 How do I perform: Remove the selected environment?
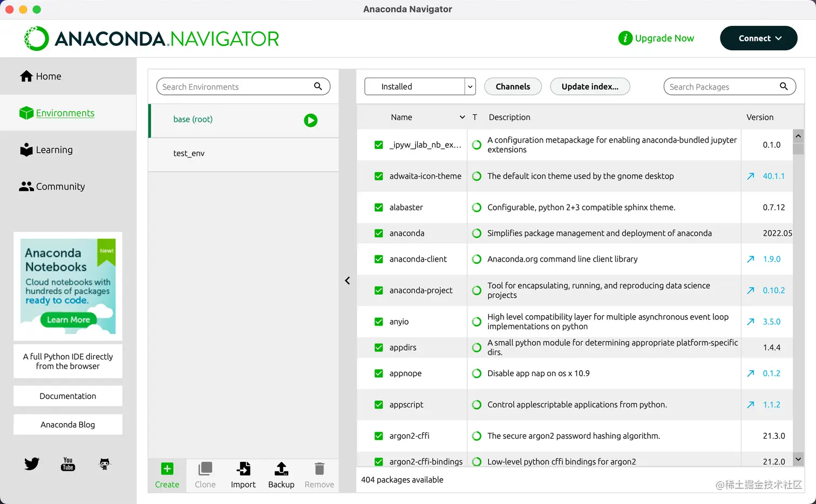319,475
